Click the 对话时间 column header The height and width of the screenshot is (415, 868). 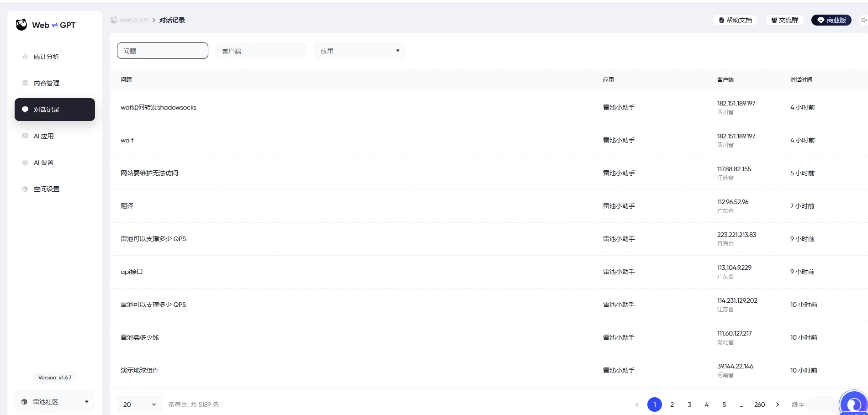(x=801, y=80)
